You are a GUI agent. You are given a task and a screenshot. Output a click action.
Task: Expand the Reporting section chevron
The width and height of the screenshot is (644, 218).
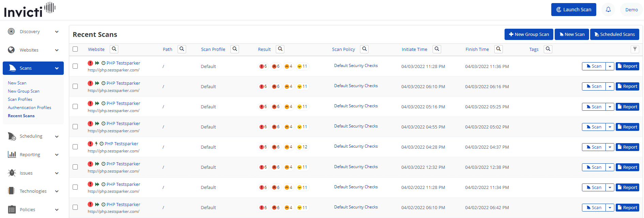(57, 155)
